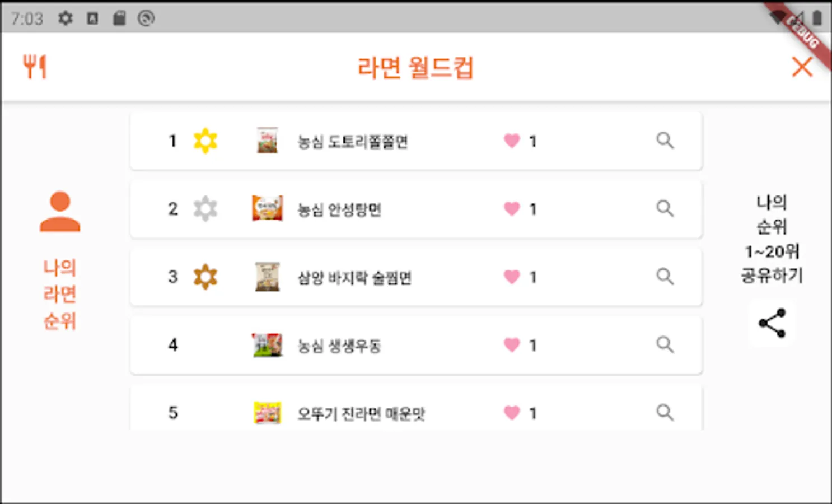Tap magnifier icon for 농심 안성탕면

coord(665,208)
